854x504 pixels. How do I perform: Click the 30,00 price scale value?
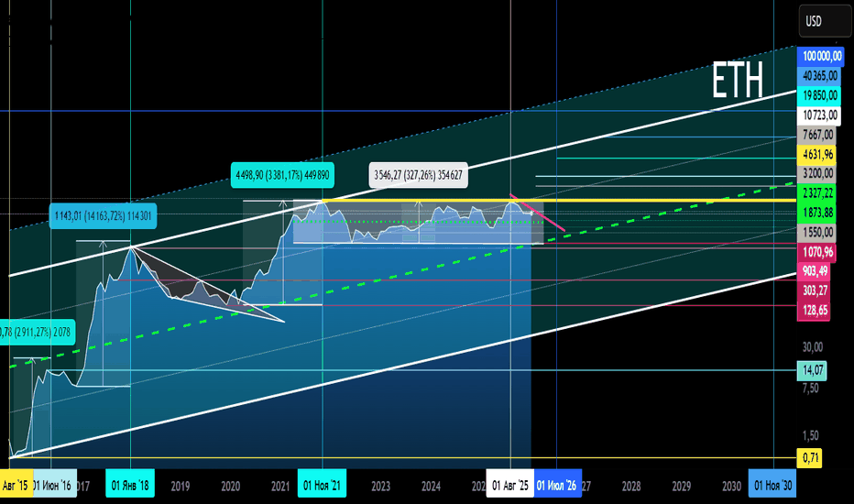pyautogui.click(x=813, y=346)
